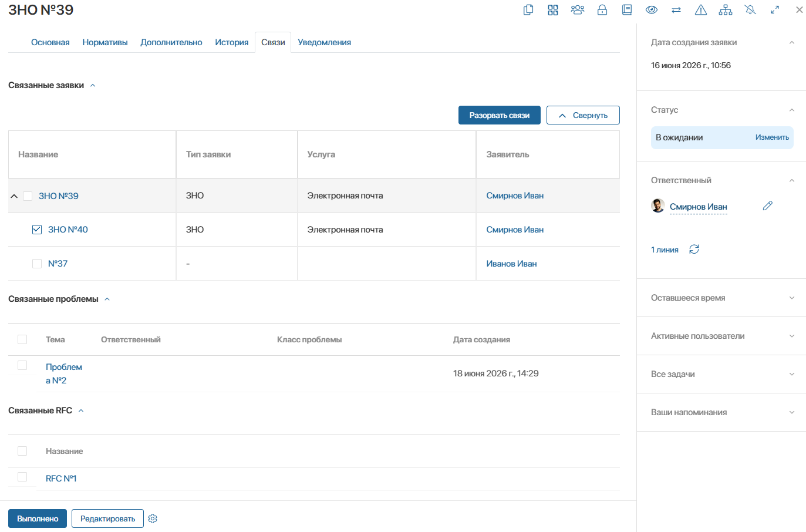
Task: Click the refresh icon next to 1 линия
Action: point(694,250)
